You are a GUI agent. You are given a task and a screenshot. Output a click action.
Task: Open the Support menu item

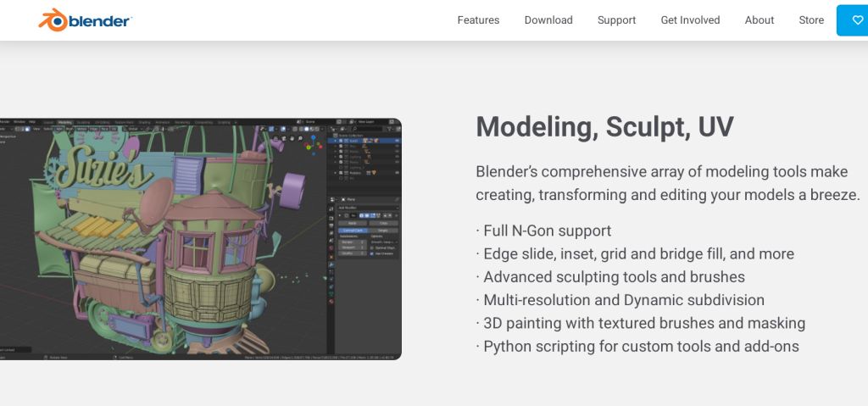click(616, 20)
